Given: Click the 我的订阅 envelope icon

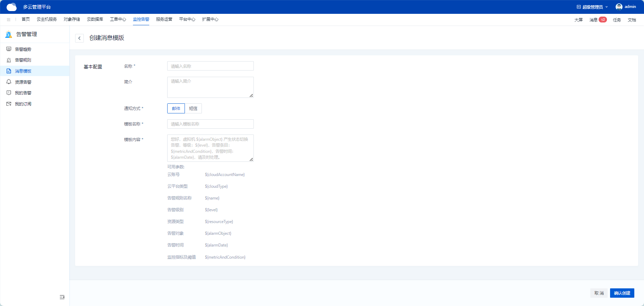Looking at the screenshot, I should (x=9, y=104).
